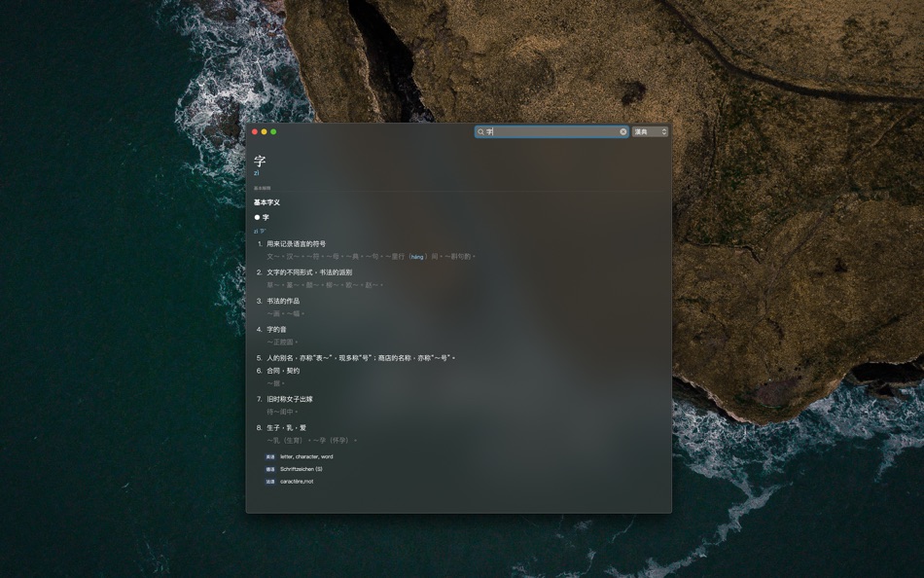The height and width of the screenshot is (578, 924).
Task: Click the 基本字义 section heading
Action: (267, 202)
